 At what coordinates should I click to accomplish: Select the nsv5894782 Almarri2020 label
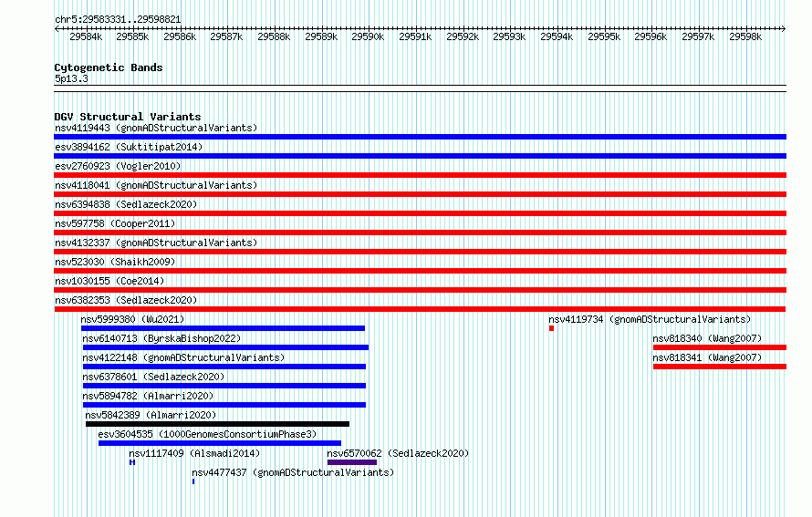pos(148,396)
